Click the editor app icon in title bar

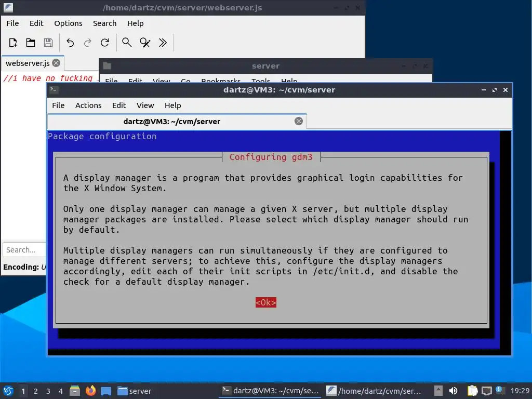(x=8, y=7)
